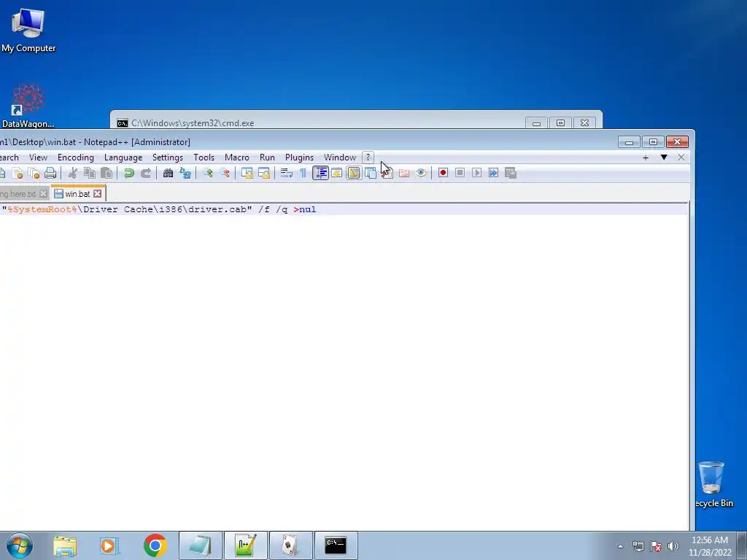This screenshot has width=747, height=560.
Task: Click the Zoom Out toolbar icon
Action: (x=225, y=173)
